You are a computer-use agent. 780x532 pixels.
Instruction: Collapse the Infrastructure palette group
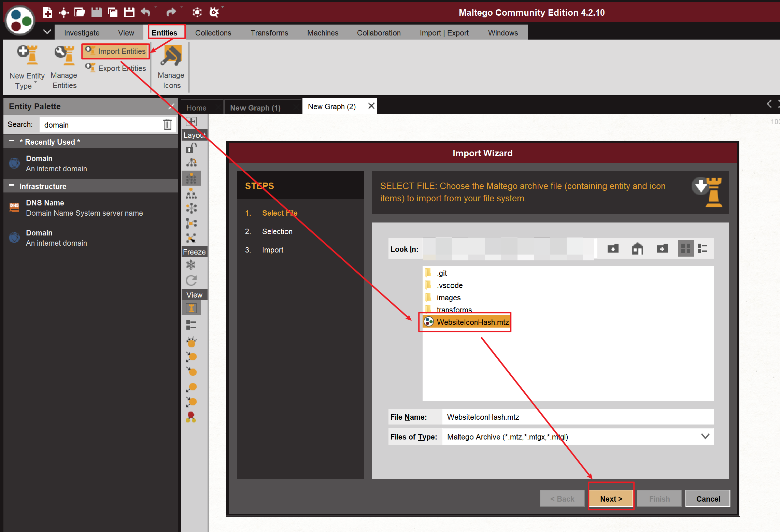tap(12, 186)
